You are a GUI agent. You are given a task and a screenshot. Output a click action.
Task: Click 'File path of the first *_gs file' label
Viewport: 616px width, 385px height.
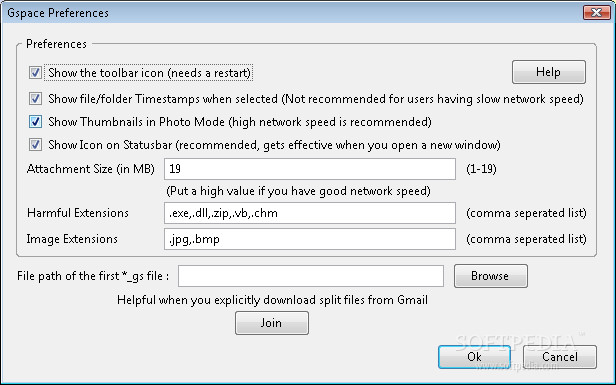(x=93, y=276)
